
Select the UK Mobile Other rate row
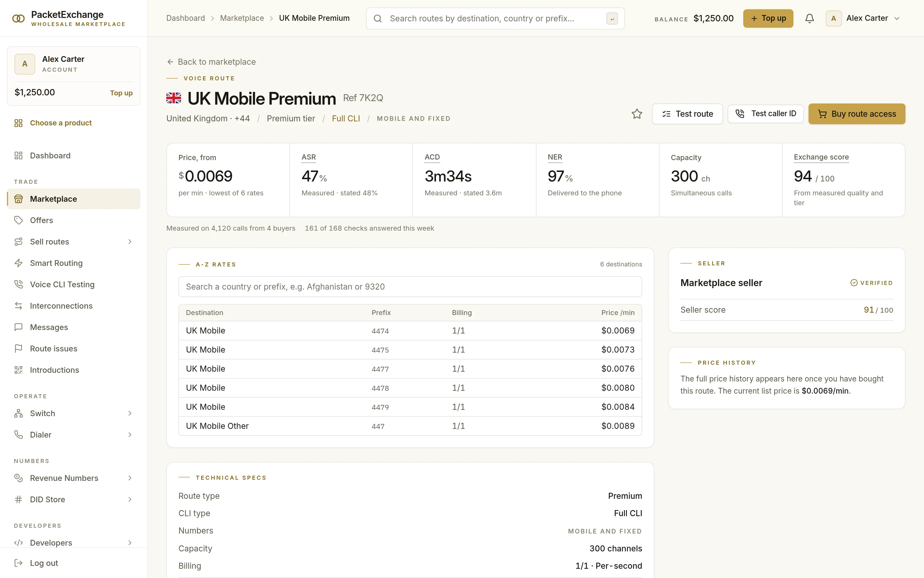click(x=410, y=426)
